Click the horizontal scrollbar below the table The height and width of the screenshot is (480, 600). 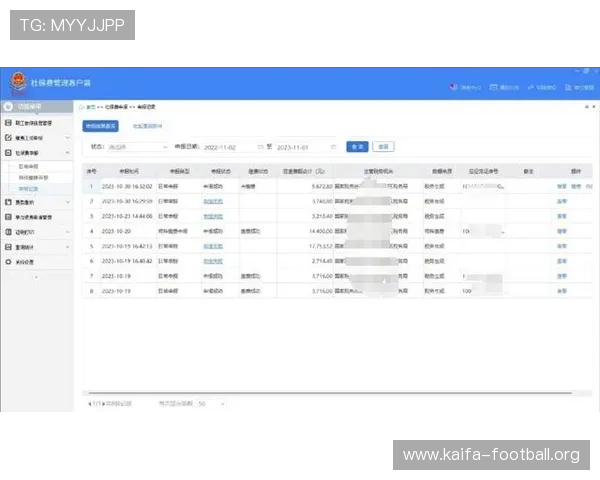click(x=330, y=393)
